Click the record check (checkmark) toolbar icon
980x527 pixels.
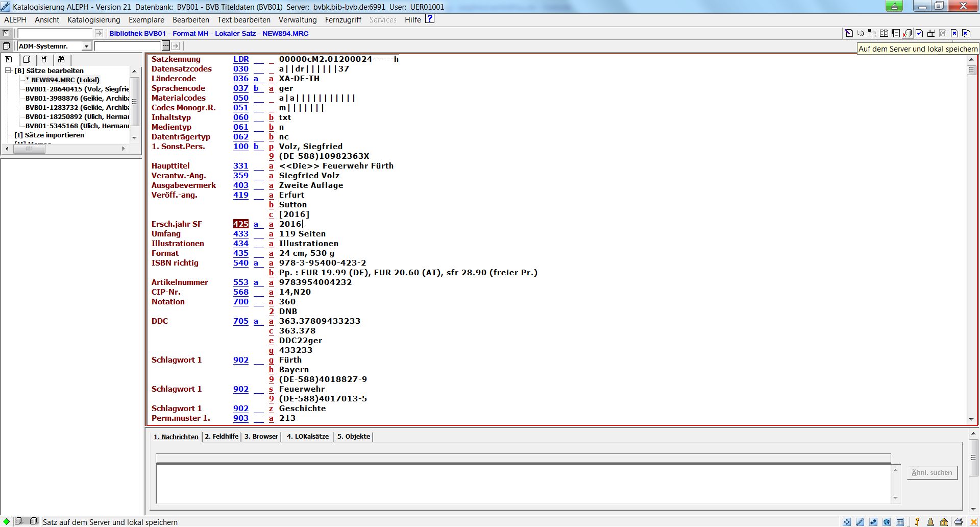919,34
